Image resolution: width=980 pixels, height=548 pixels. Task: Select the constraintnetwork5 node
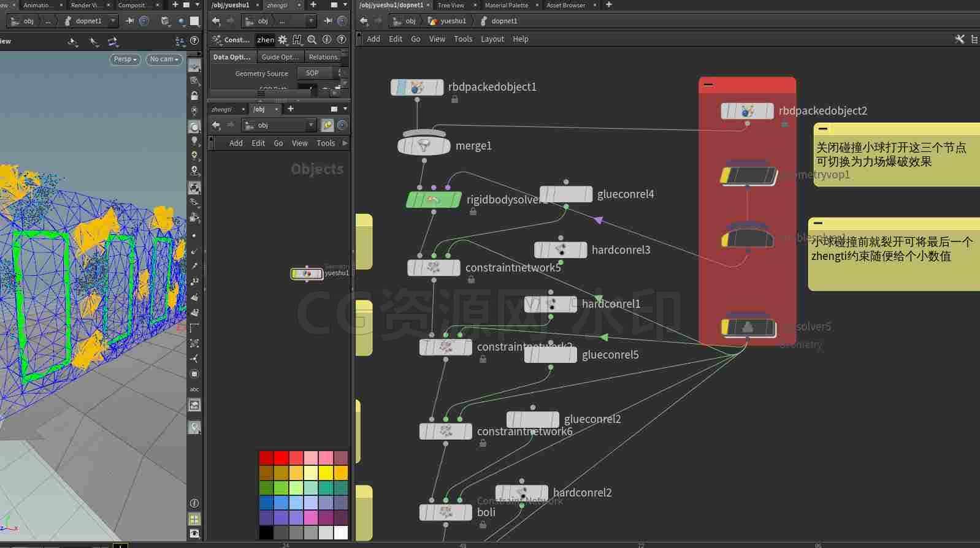pyautogui.click(x=434, y=268)
